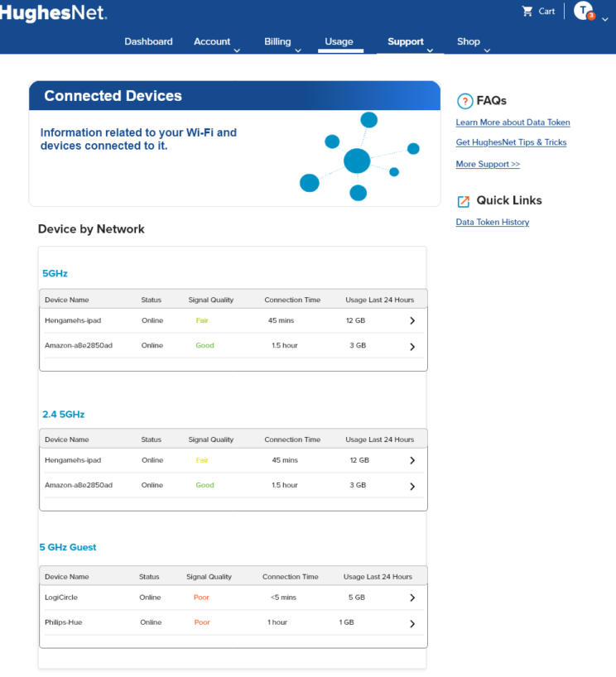Open details arrow for Philips-Hue device
This screenshot has width=616, height=677.
click(x=412, y=623)
